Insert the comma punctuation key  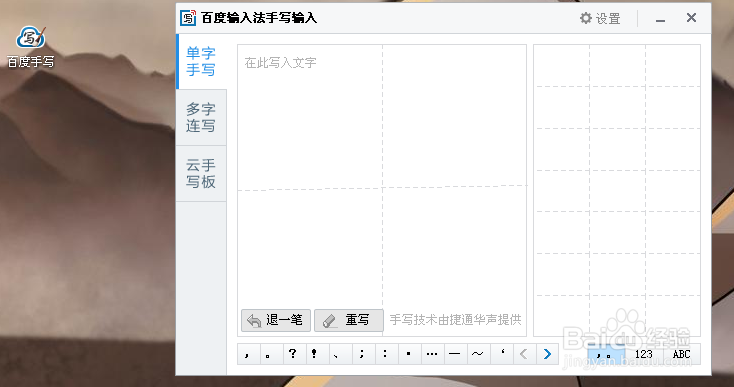coord(249,354)
